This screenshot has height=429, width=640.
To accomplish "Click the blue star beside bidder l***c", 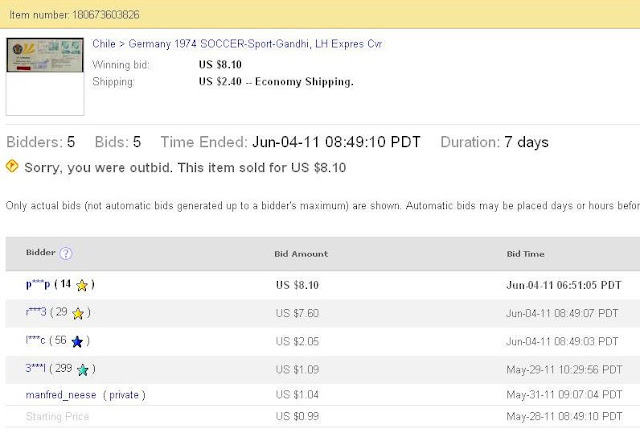I will 77,342.
